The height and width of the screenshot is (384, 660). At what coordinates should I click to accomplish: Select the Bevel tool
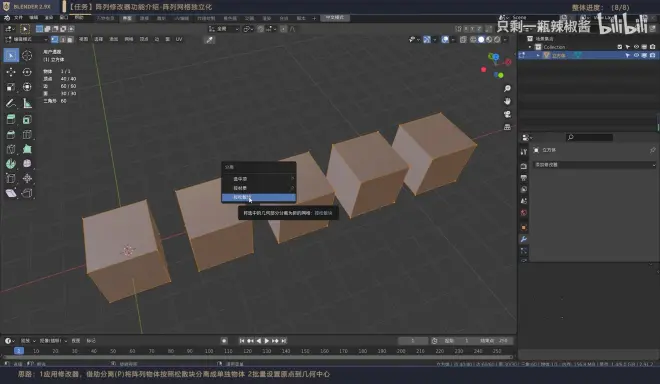point(11,134)
